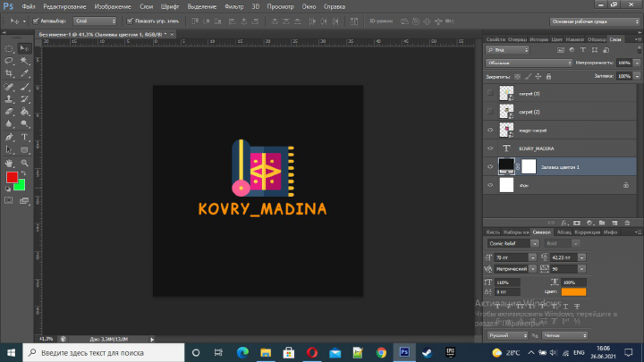Image resolution: width=644 pixels, height=362 pixels.
Task: Click the vertical scale 110% field
Action: 508,282
